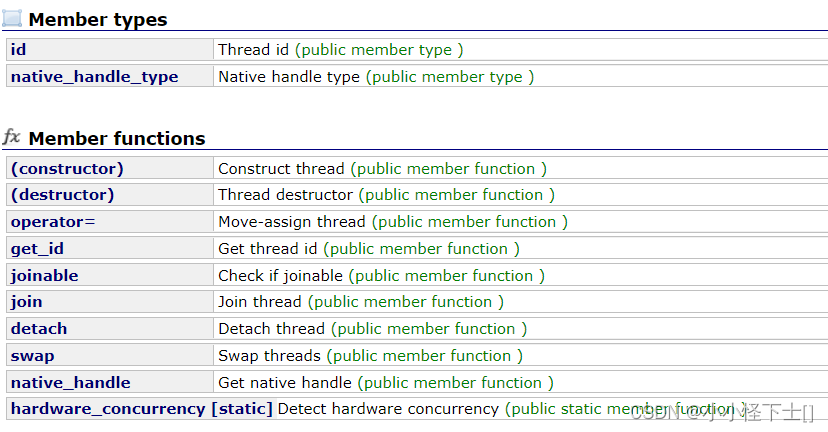Screen dimensions: 828x432
Task: Open the id member type link
Action: (x=17, y=49)
